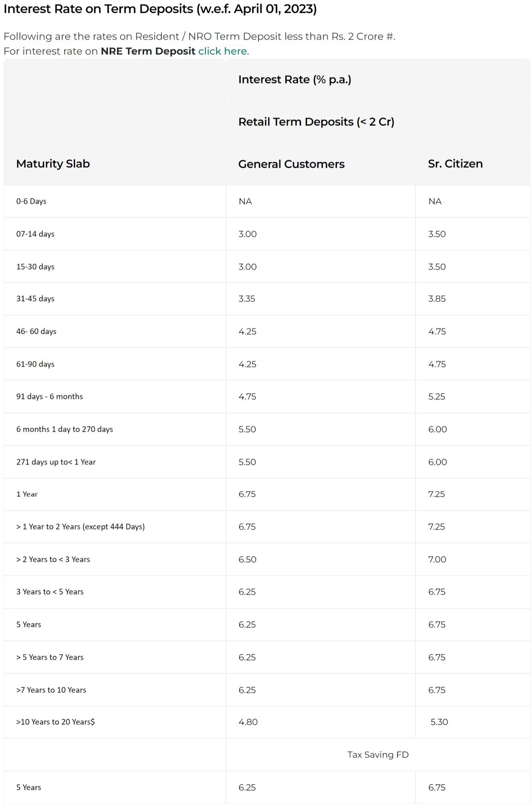
Task: Select '> 1 Year to 2 Years (except 444 Days)'
Action: (x=80, y=527)
